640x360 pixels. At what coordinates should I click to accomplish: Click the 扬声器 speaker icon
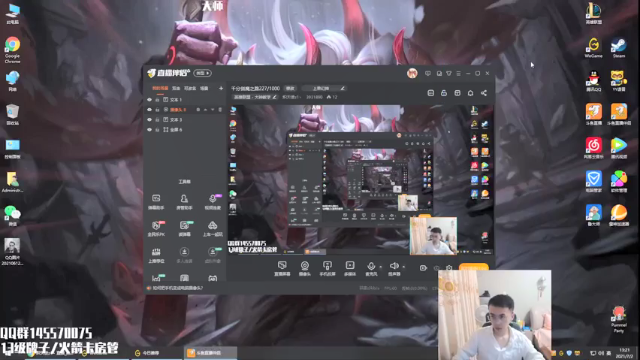tap(394, 266)
